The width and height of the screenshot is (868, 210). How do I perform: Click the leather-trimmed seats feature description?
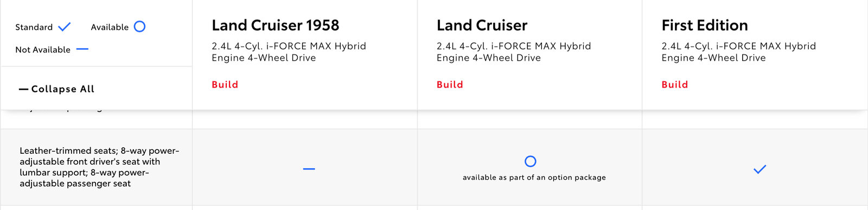click(x=99, y=167)
